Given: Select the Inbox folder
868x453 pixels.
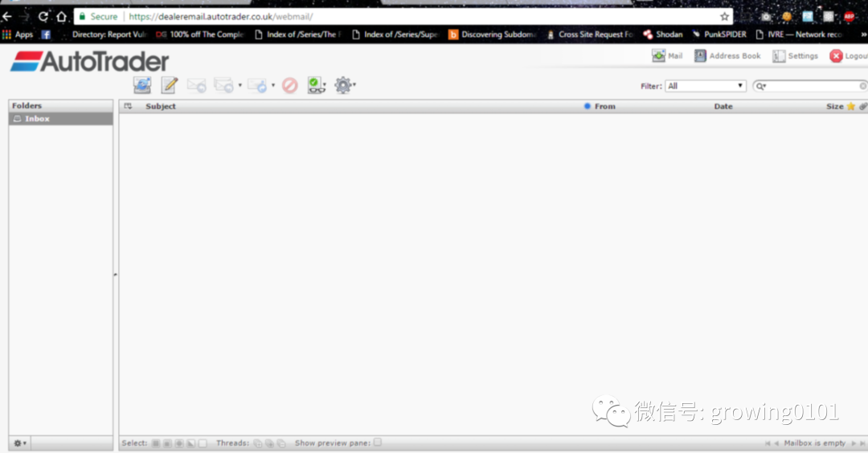Looking at the screenshot, I should [61, 119].
